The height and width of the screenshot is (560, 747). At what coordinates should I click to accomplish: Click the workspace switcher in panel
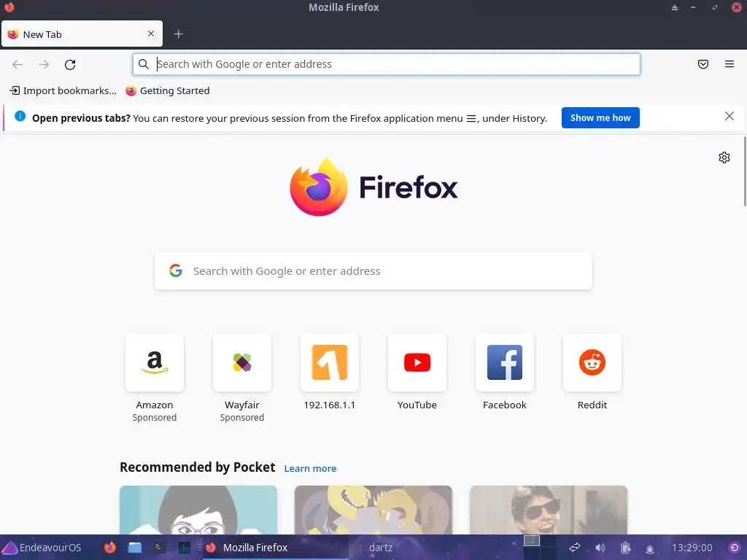(540, 547)
